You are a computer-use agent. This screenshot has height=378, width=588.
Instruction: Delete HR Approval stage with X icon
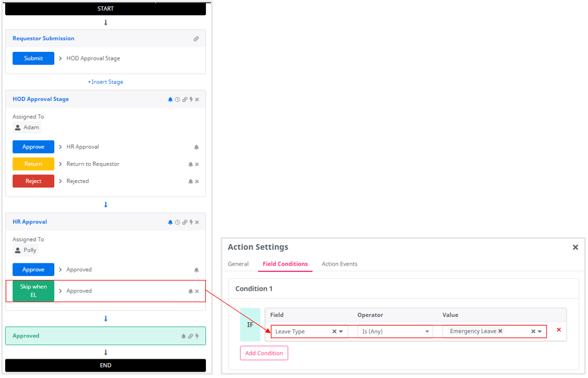197,222
